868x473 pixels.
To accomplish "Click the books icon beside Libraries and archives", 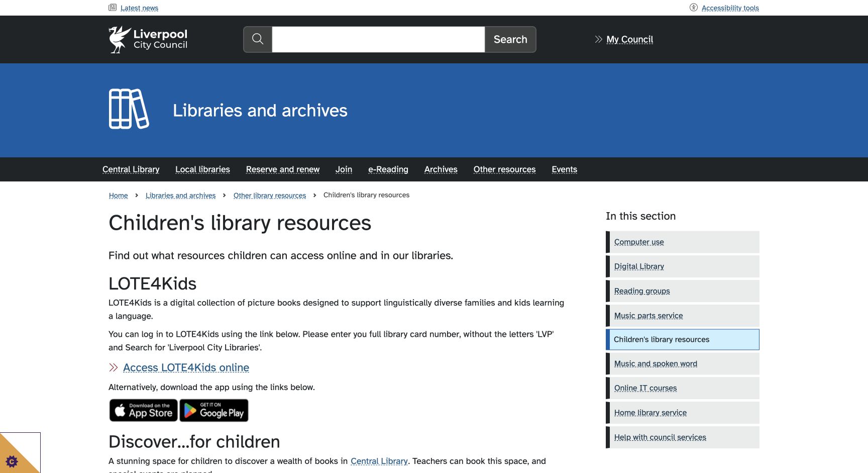I will (x=129, y=109).
